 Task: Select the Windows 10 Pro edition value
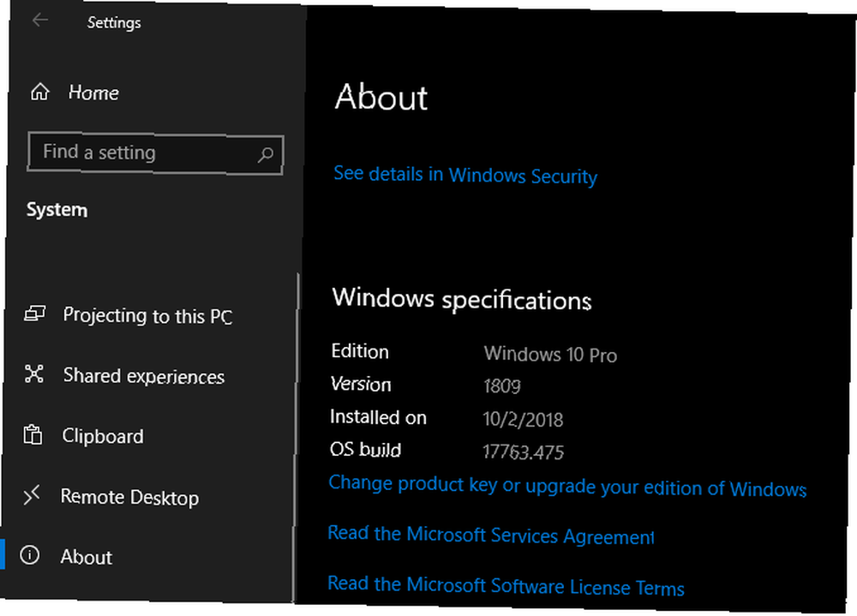[x=550, y=354]
